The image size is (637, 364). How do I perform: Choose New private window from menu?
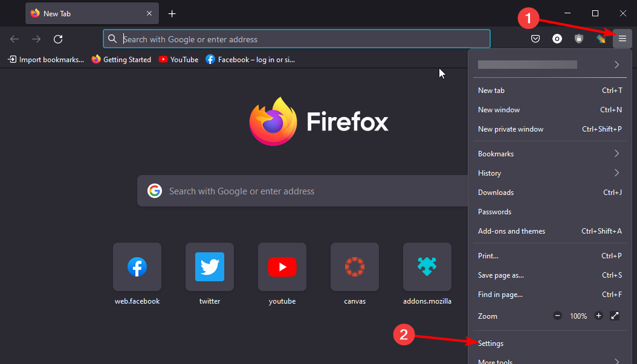tap(549, 129)
